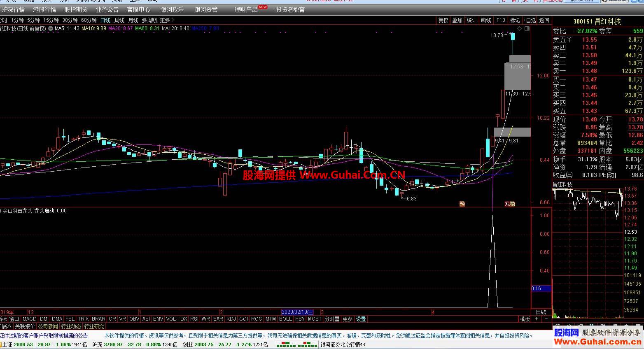Open the 股指期货 menu
Screen dimensions: 644x349
tap(76, 9)
